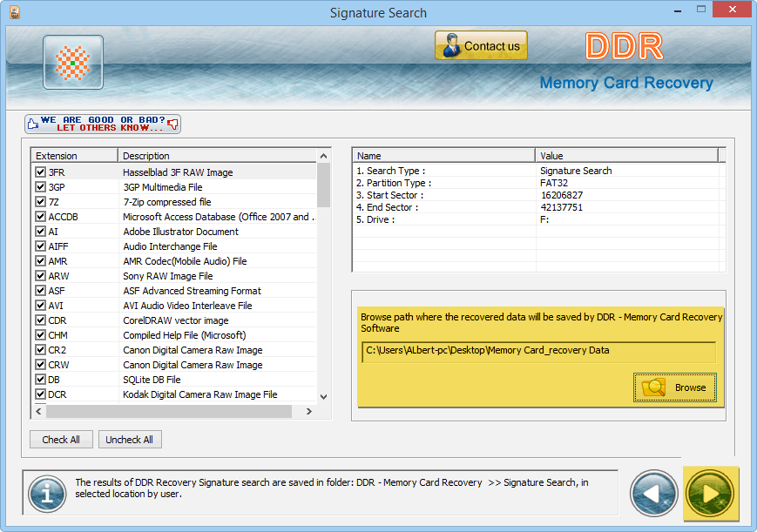Toggle the ACCDB extension checkbox
757x532 pixels.
click(x=41, y=216)
